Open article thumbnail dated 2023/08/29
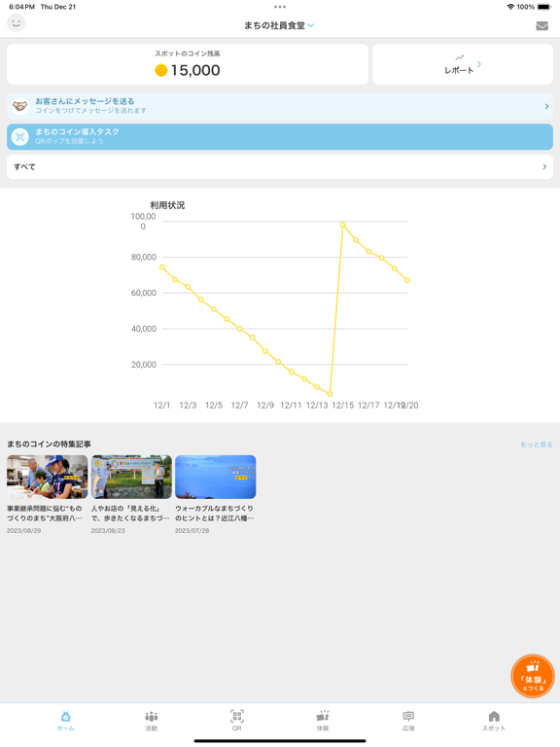The height and width of the screenshot is (747, 560). [x=47, y=477]
